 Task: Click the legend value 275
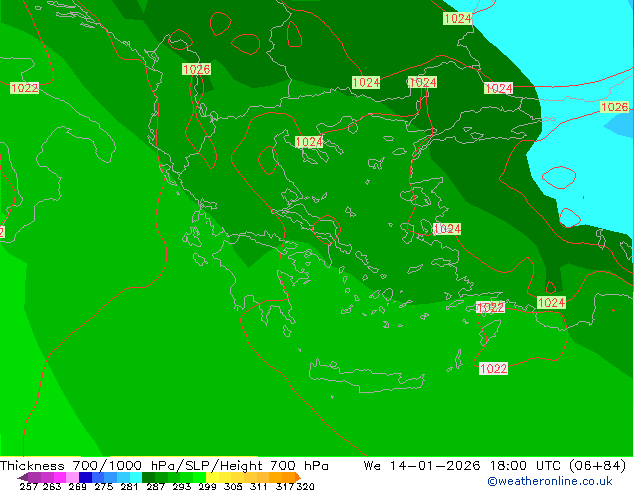104,486
